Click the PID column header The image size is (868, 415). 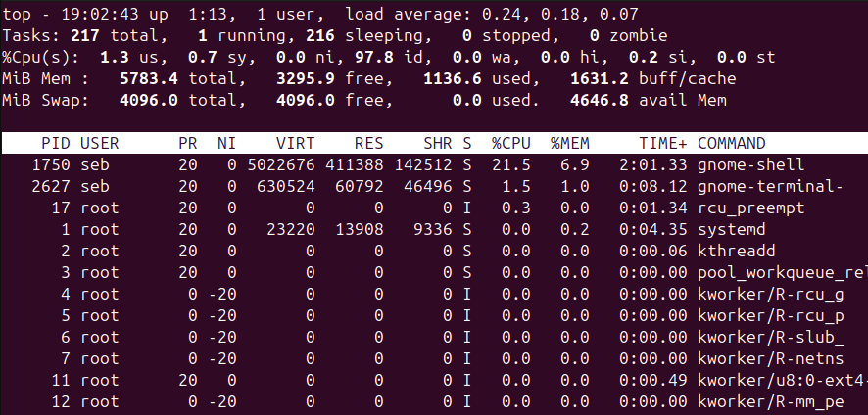point(56,143)
